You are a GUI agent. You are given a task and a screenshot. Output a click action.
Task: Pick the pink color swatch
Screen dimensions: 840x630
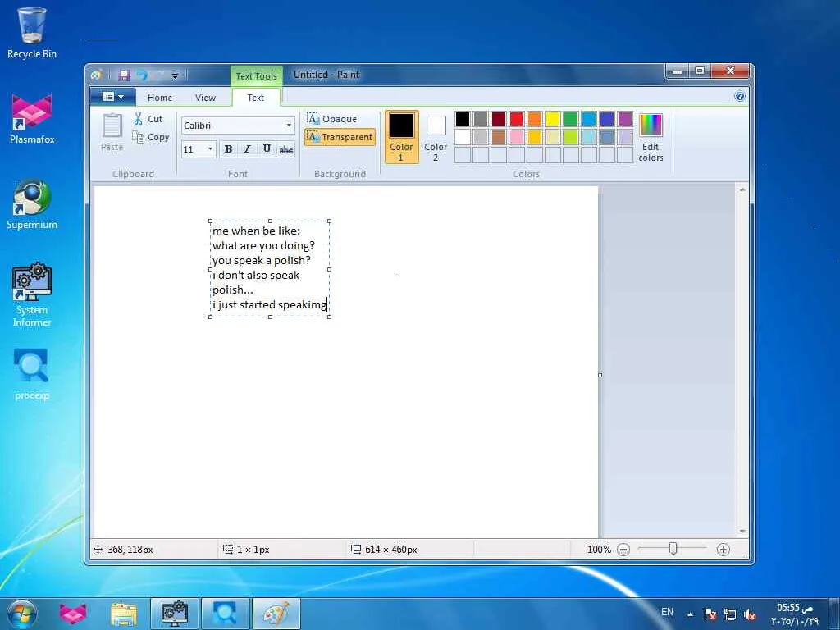tap(517, 137)
